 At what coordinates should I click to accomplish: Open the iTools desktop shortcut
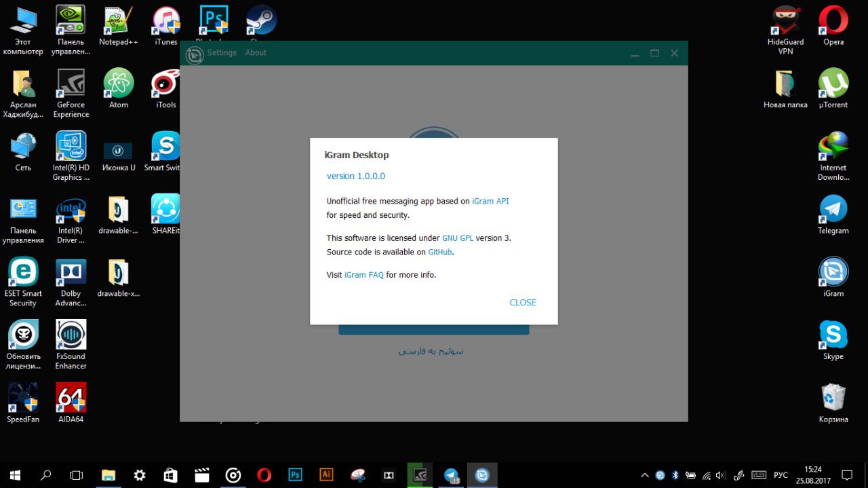click(166, 89)
